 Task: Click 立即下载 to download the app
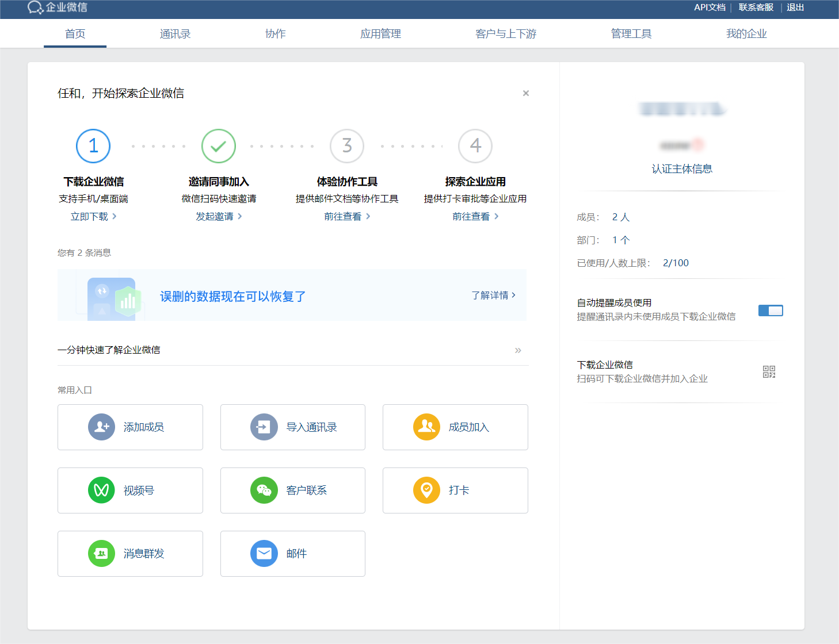tap(93, 216)
